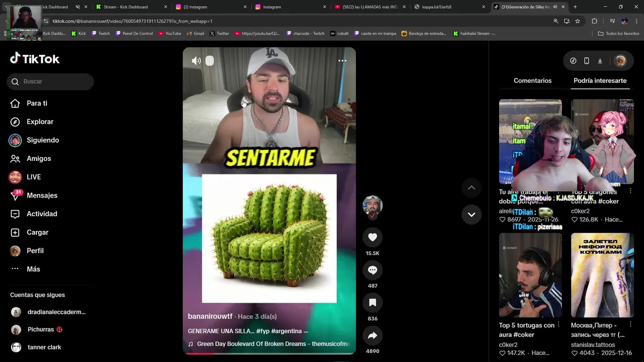Go to next video with down arrow
The height and width of the screenshot is (362, 644).
(x=471, y=214)
